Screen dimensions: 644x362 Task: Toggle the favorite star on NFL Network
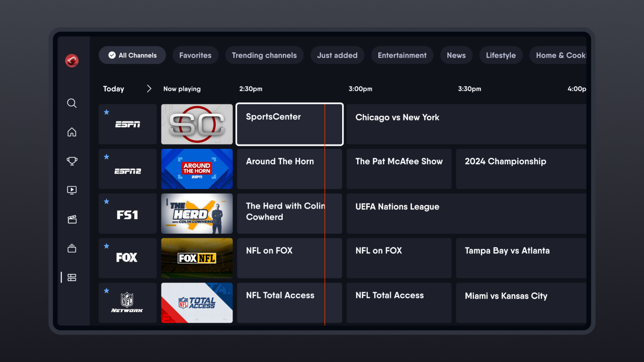point(106,290)
